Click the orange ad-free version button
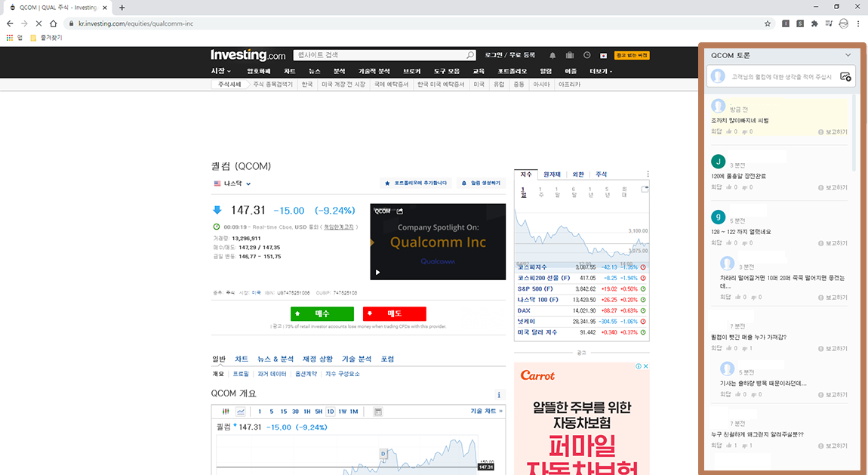Viewport: 868px width, 475px height. (632, 55)
